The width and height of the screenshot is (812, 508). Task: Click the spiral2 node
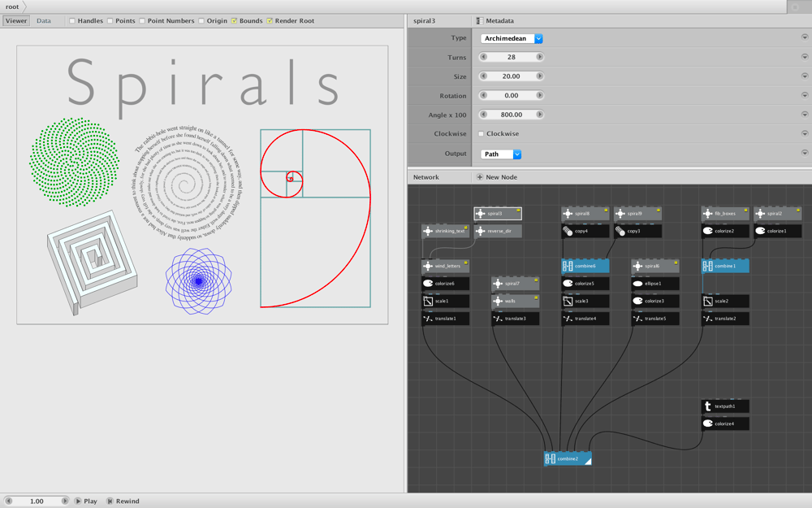click(x=777, y=214)
